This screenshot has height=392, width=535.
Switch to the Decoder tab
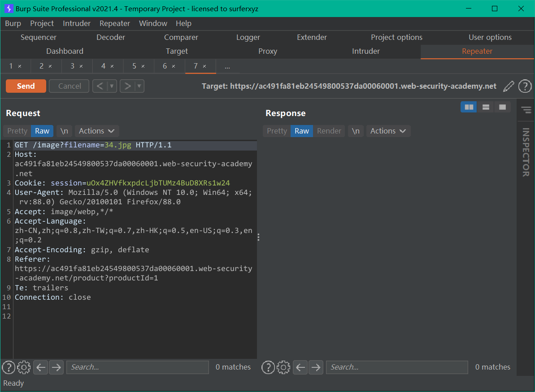tap(111, 38)
